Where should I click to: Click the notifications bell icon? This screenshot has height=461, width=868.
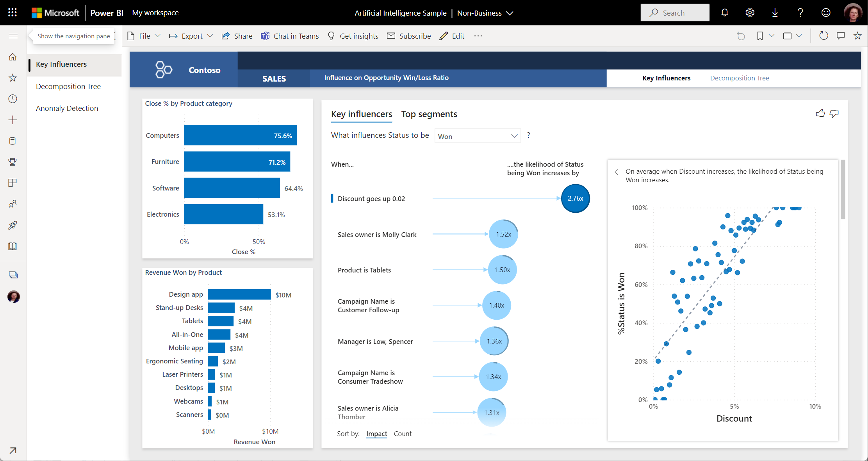[x=725, y=12]
